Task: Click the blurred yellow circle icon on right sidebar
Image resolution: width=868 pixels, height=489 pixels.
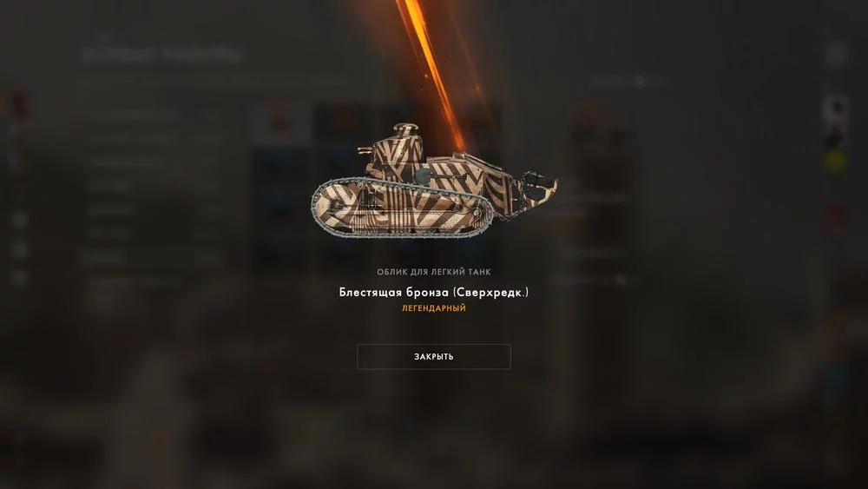Action: pyautogui.click(x=836, y=162)
